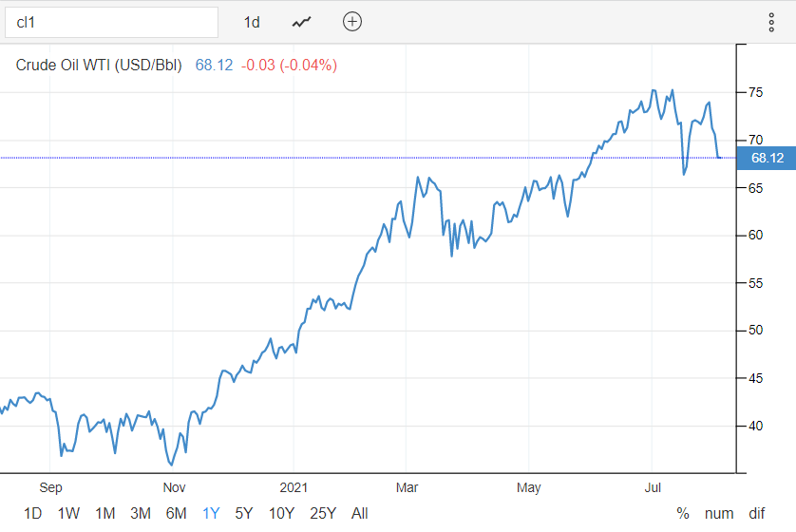Viewport: 796px width, 532px height.
Task: Click the cl1 symbol search field
Action: coord(111,22)
